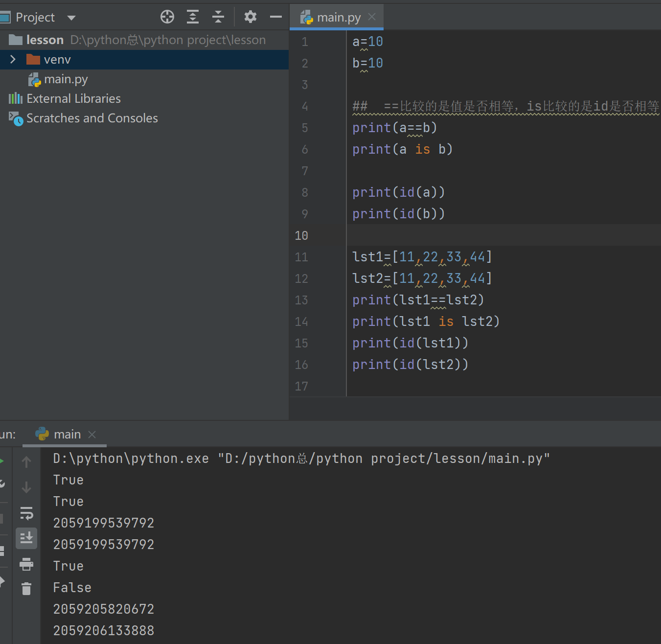Click the code line print(id(lst2))

pos(410,365)
